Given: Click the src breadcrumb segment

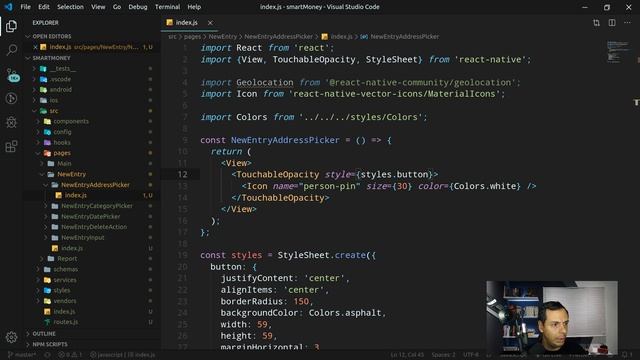Looking at the screenshot, I should (172, 37).
